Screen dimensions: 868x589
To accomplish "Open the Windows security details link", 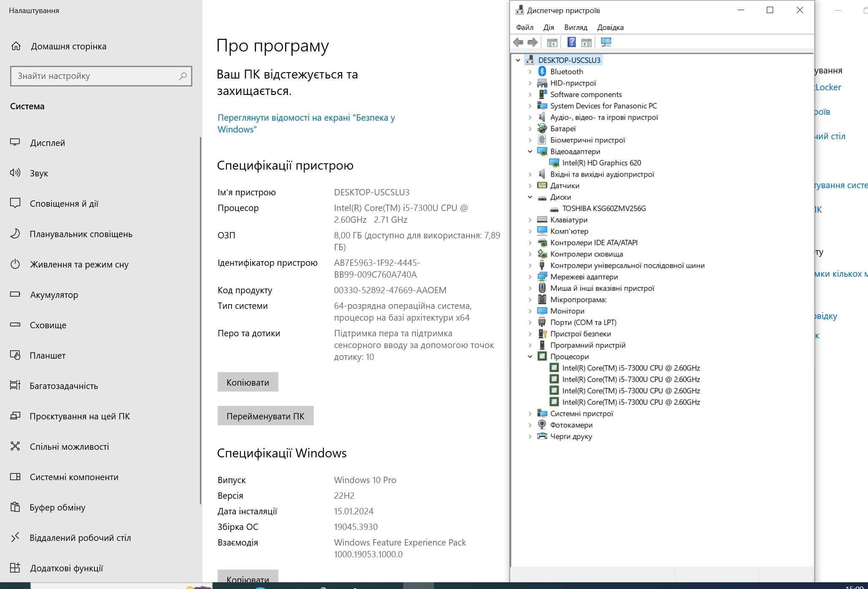I will pyautogui.click(x=306, y=123).
